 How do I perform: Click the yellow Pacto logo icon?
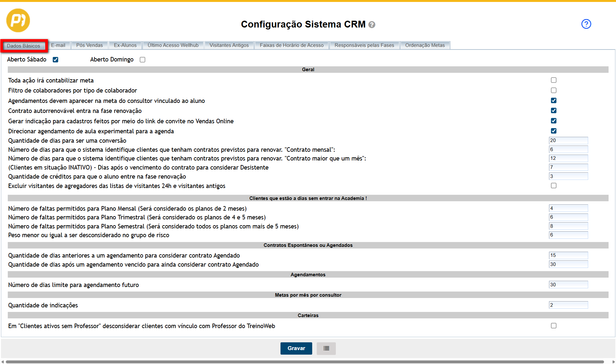pyautogui.click(x=18, y=20)
